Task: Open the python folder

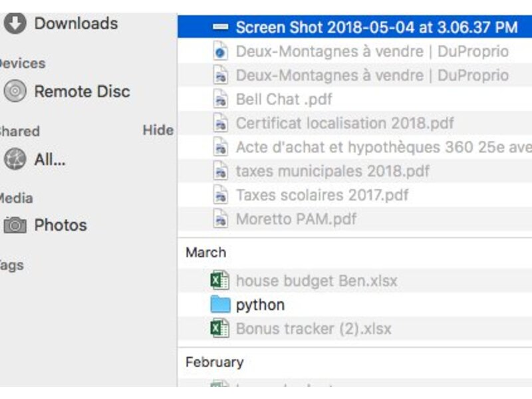Action: [260, 305]
